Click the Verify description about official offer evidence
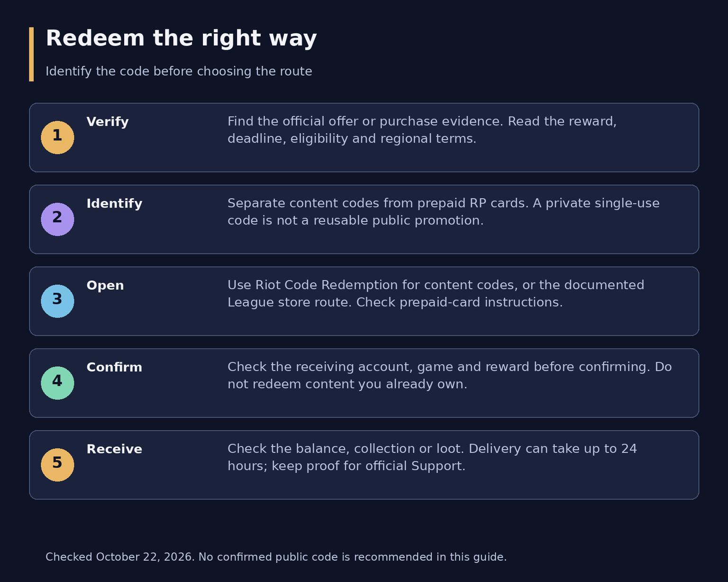The height and width of the screenshot is (582, 728). pos(422,130)
